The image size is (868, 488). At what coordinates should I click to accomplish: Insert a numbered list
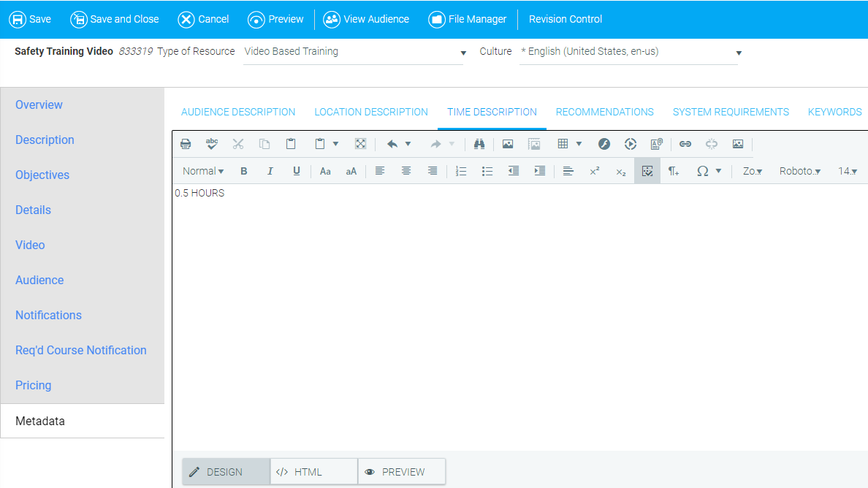pos(461,171)
